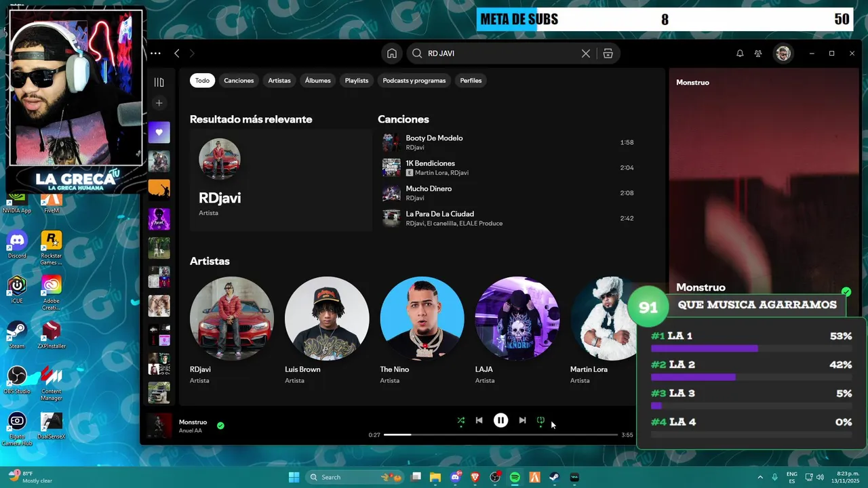
Task: Open the iCUE desktop shortcut
Action: click(17, 290)
